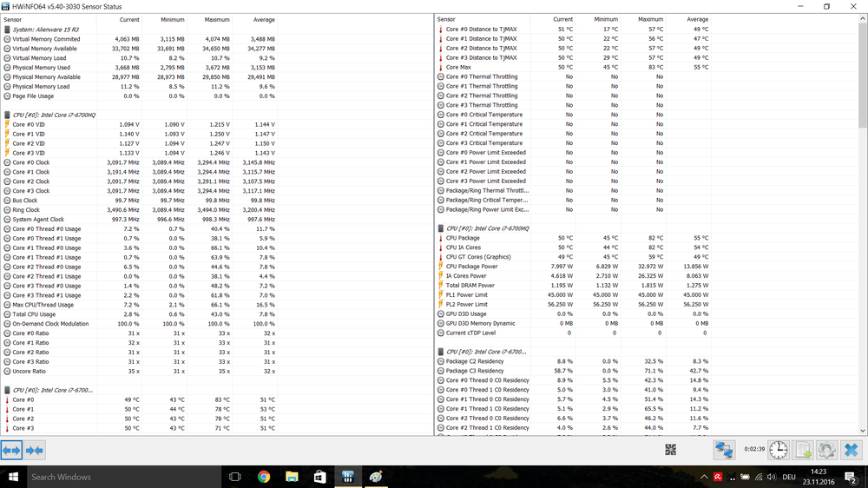Reset the timer with the clock button
This screenshot has width=868, height=488.
pyautogui.click(x=779, y=450)
